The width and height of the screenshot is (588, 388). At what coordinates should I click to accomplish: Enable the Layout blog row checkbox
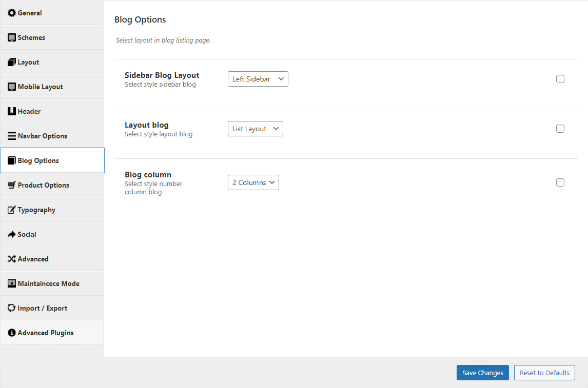click(x=560, y=129)
